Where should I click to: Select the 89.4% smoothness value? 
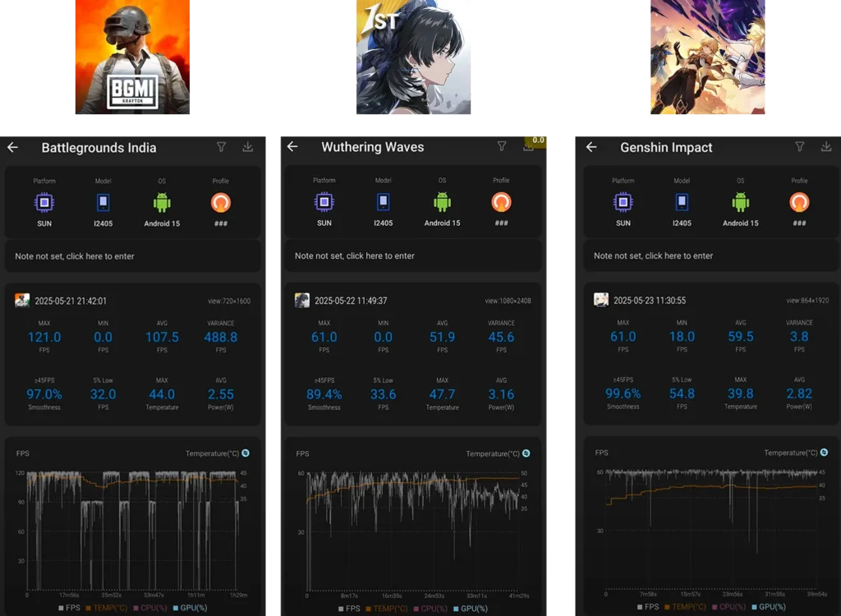(x=324, y=394)
